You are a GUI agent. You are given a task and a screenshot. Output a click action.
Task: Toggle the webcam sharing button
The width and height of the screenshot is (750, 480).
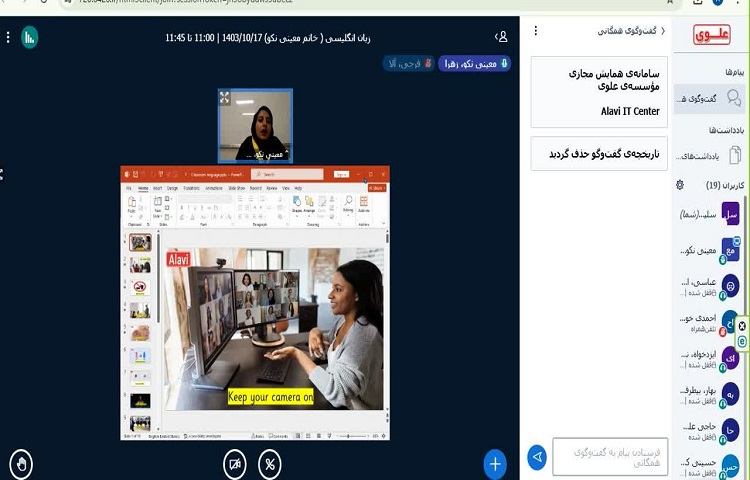coord(235,464)
